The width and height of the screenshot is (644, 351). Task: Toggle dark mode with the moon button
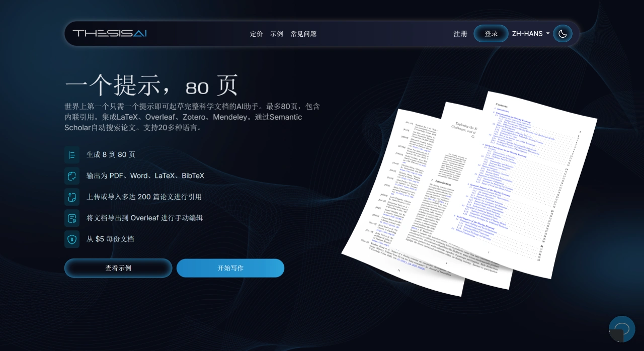point(562,33)
